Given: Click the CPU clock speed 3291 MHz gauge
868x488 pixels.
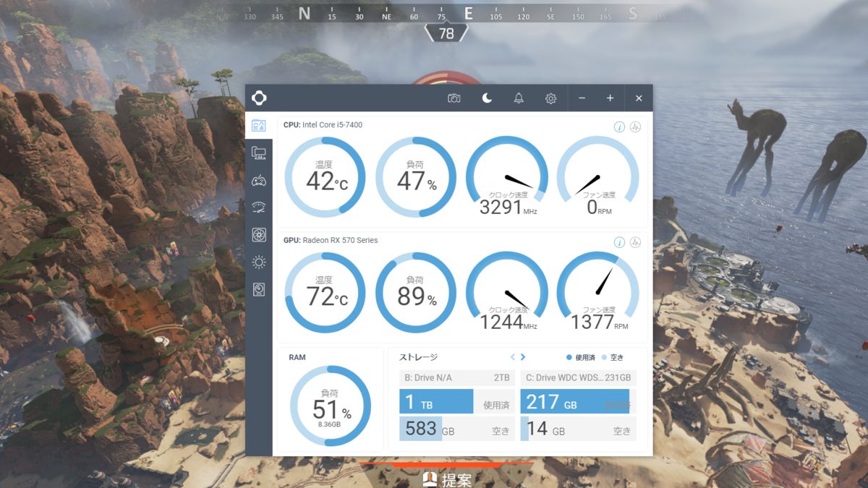Looking at the screenshot, I should coord(507,177).
